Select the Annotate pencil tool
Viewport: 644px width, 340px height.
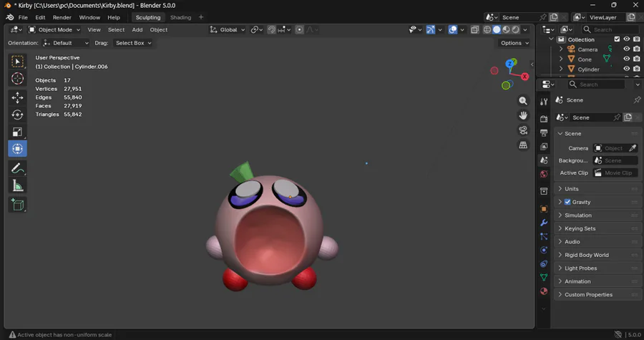click(17, 168)
